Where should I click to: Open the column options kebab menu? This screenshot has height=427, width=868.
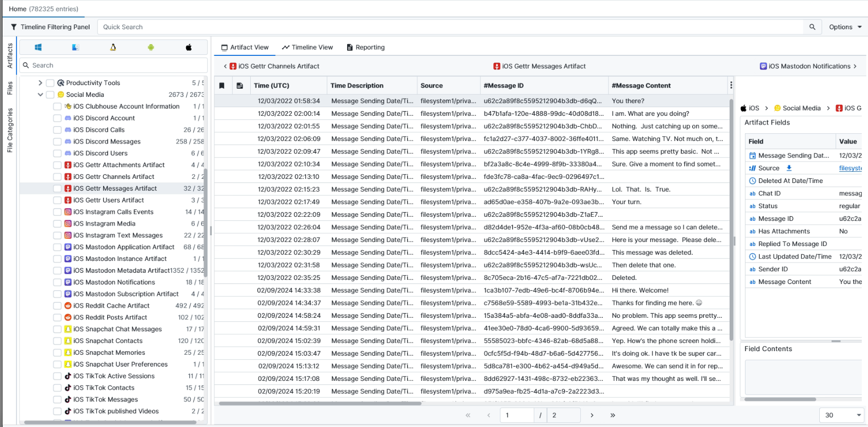[x=731, y=85]
